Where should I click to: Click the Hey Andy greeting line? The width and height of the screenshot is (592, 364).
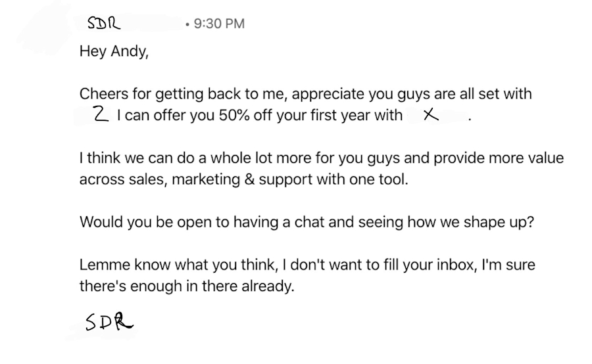click(x=114, y=51)
